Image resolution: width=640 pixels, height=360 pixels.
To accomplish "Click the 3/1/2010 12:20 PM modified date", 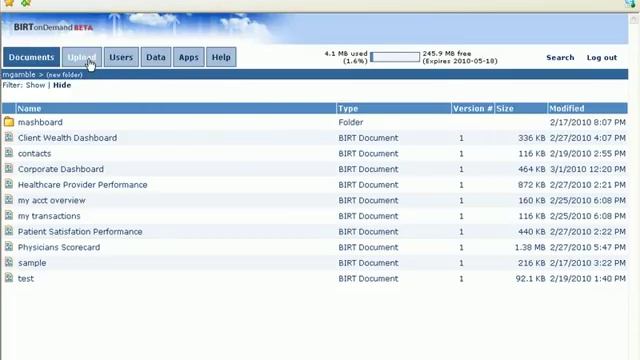I will tap(587, 169).
